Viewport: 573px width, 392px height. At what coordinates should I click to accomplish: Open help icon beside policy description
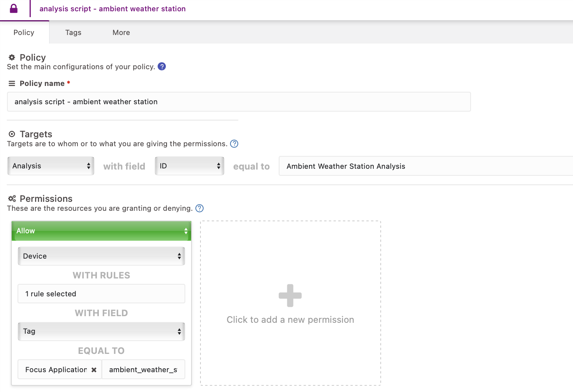point(162,66)
